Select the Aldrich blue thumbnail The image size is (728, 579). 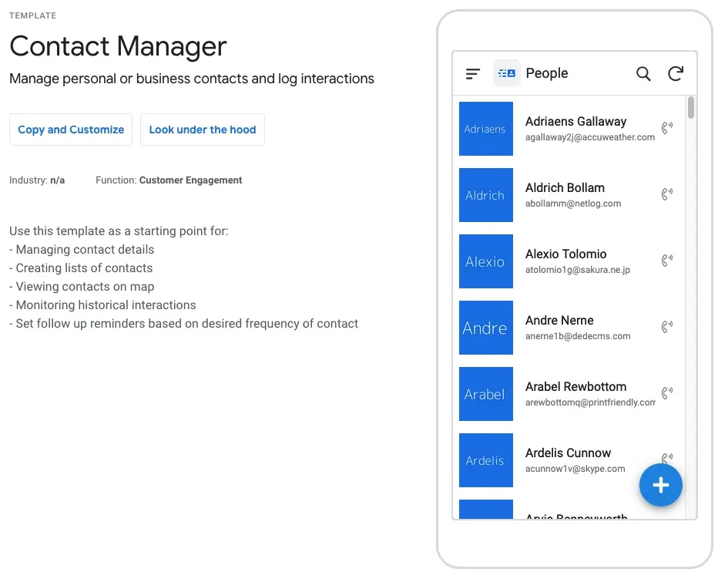click(485, 195)
